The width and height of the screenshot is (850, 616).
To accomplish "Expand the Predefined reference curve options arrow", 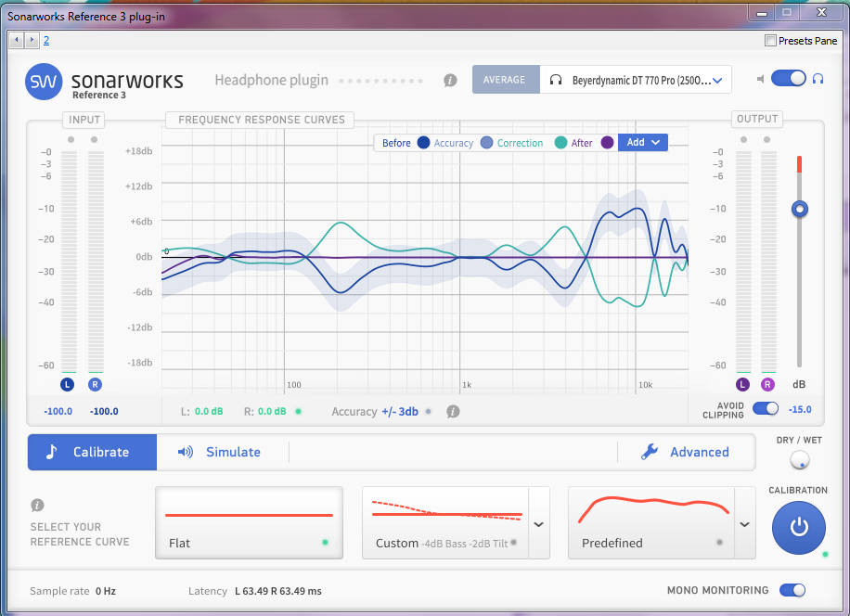I will [745, 524].
